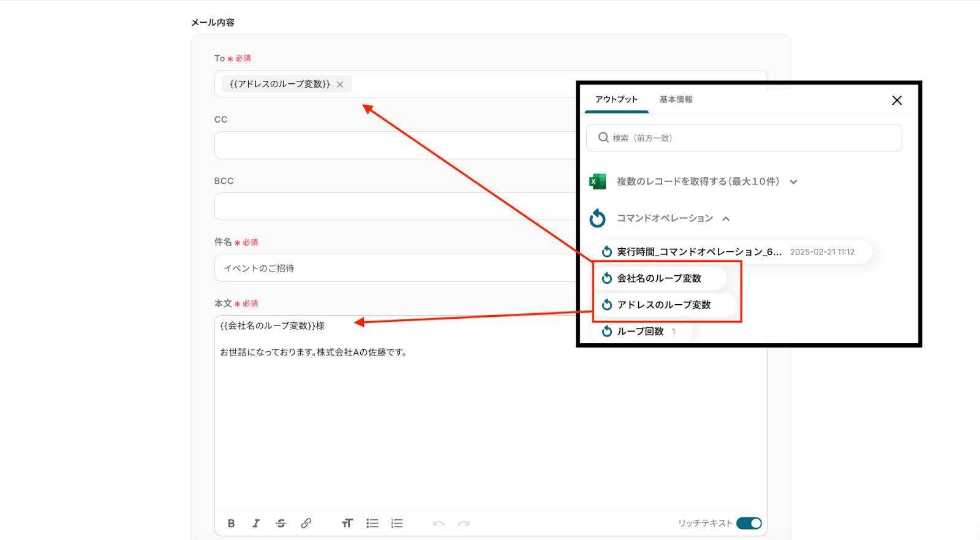Remove the アドレスのループ変数 tag from the To field
Viewport: 980px width, 540px height.
340,85
